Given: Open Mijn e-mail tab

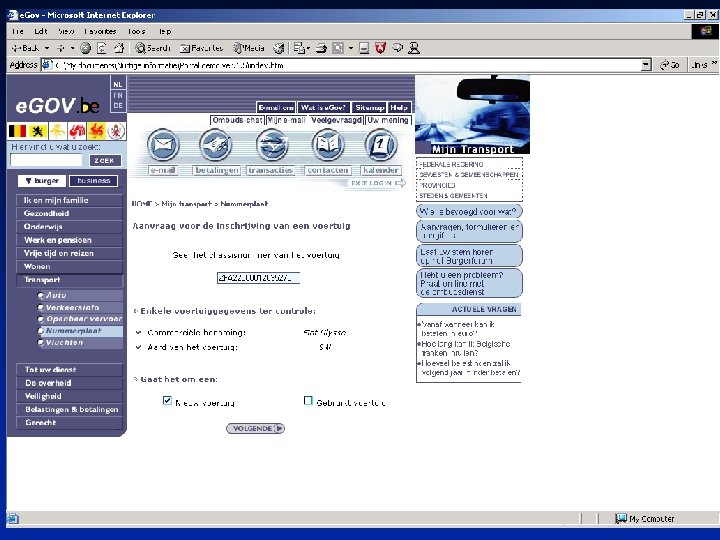Looking at the screenshot, I should pyautogui.click(x=286, y=120).
